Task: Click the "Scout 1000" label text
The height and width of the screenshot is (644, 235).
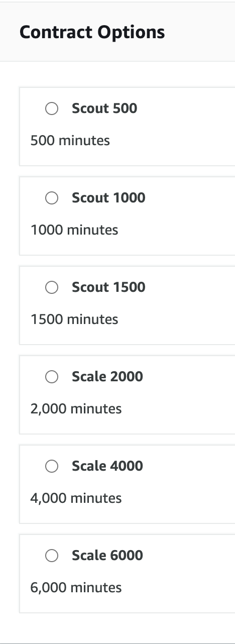Action: [x=108, y=197]
